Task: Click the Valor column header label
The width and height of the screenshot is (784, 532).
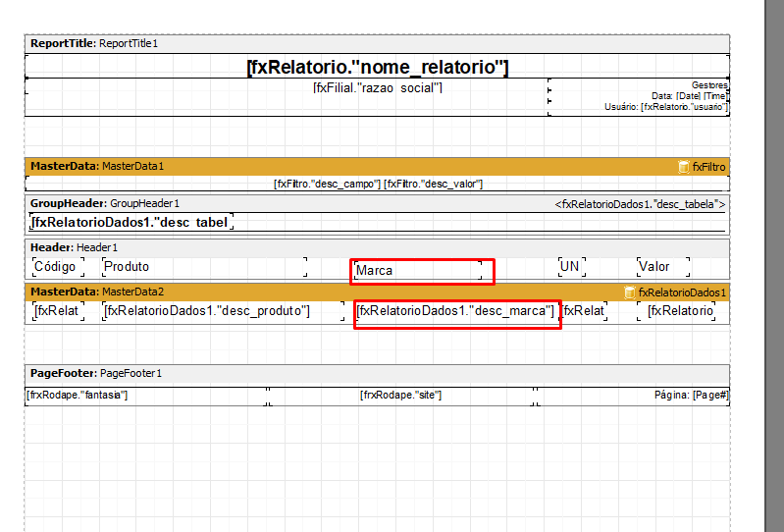Action: 654,267
